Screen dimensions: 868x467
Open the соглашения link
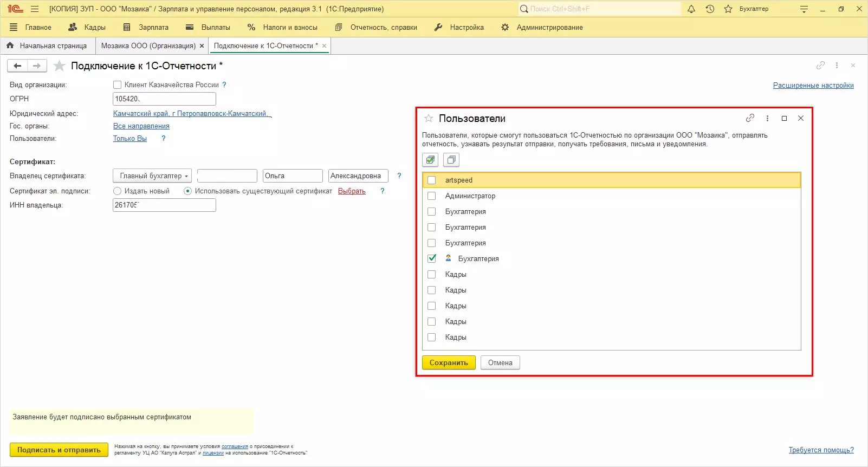coord(235,446)
